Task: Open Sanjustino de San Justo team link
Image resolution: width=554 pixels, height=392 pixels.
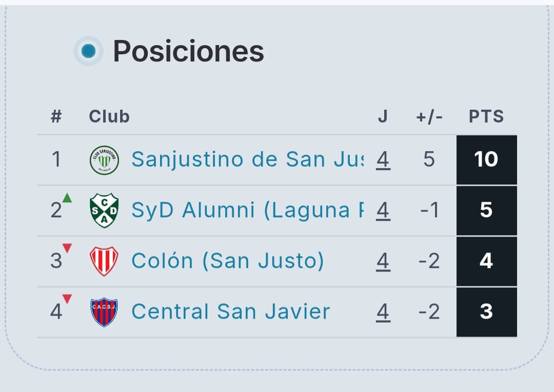Action: pos(247,160)
